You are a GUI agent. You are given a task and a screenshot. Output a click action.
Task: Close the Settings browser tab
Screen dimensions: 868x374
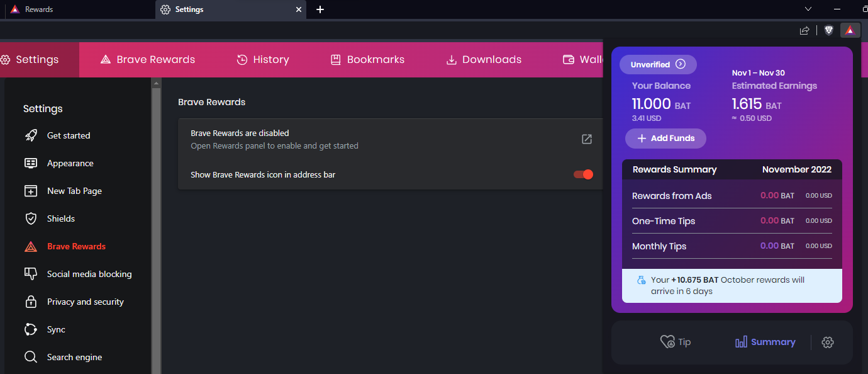pos(298,9)
